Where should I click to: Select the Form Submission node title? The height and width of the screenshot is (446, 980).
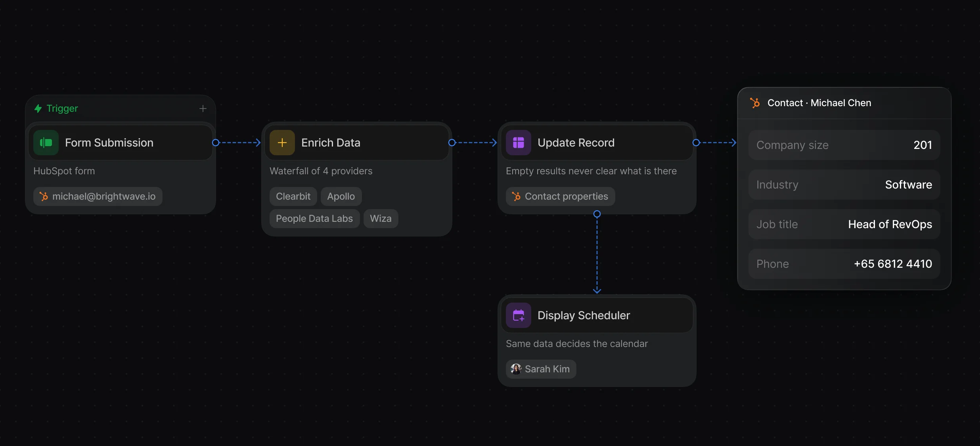(109, 143)
